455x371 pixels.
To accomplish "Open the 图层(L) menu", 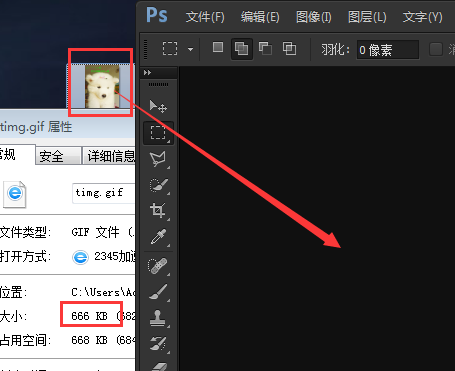I will click(x=367, y=17).
